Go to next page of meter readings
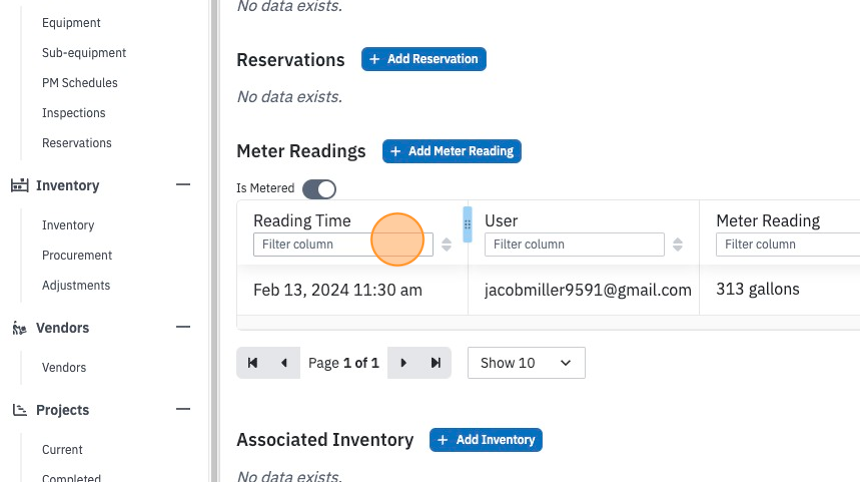Screen dimensions: 860x482 (403, 363)
